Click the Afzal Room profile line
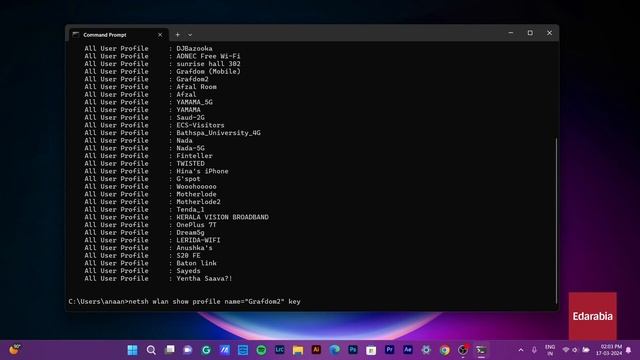 [x=151, y=87]
